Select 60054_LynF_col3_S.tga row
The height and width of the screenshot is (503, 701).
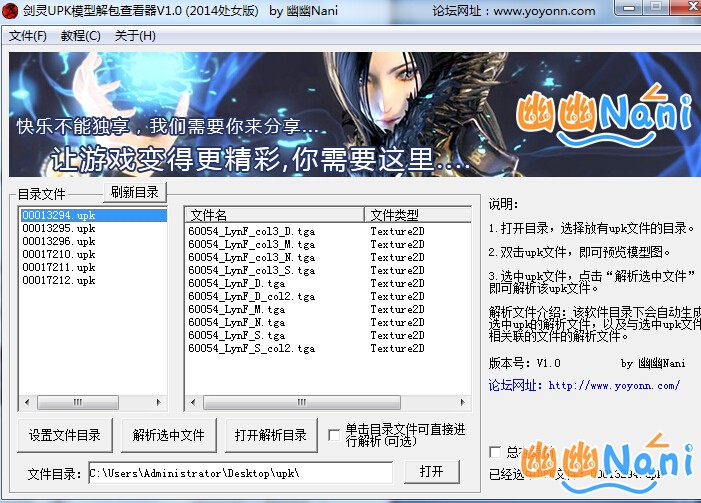(x=328, y=270)
